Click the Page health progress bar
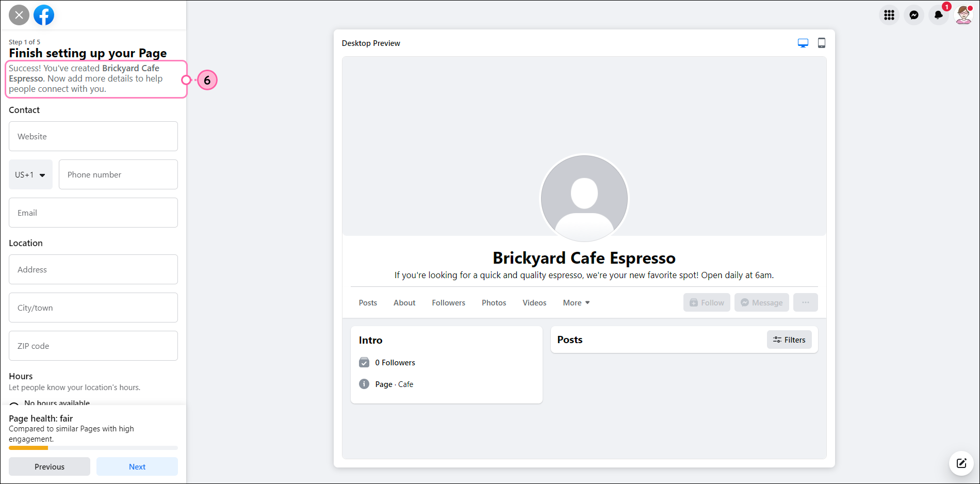980x484 pixels. click(x=93, y=448)
